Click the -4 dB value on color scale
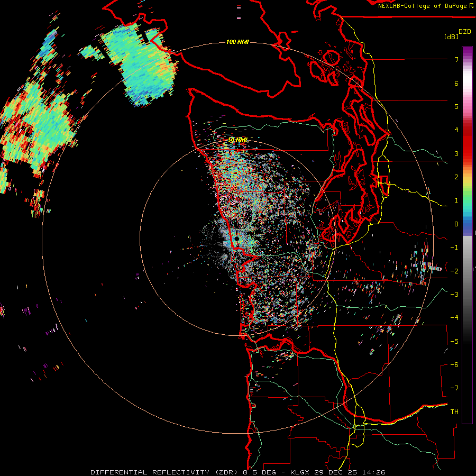476x476 pixels. coord(454,318)
